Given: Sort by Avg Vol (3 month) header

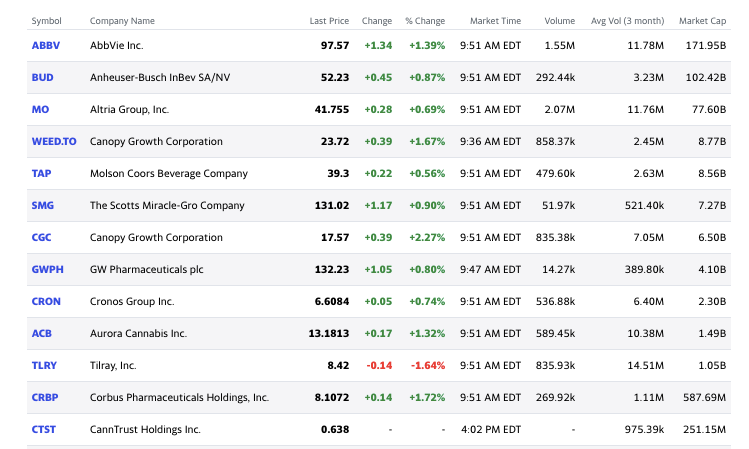Looking at the screenshot, I should point(627,21).
